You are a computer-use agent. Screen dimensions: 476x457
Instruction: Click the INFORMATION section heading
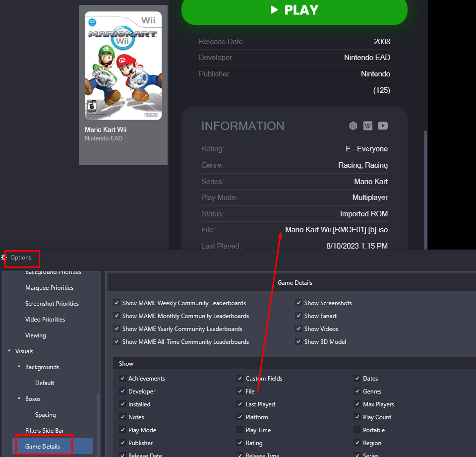tap(242, 126)
